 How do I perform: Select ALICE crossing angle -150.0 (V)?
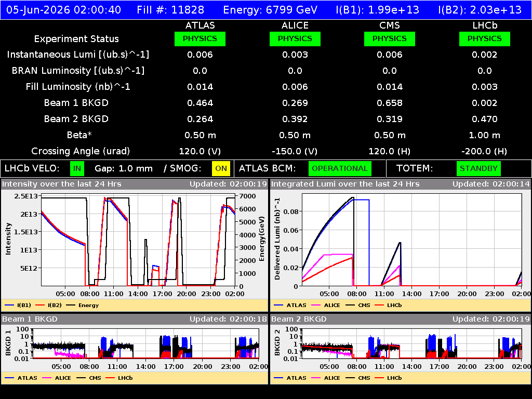tap(295, 151)
